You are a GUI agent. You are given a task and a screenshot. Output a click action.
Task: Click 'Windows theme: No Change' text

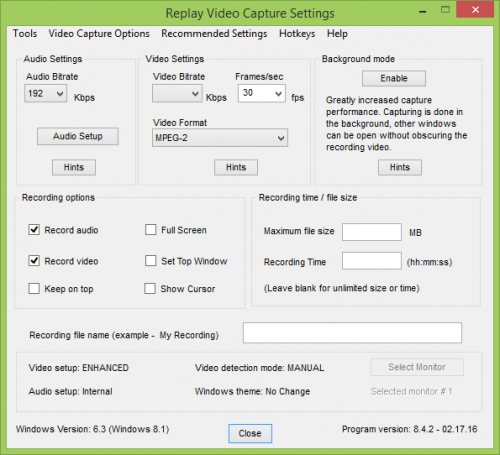[253, 391]
